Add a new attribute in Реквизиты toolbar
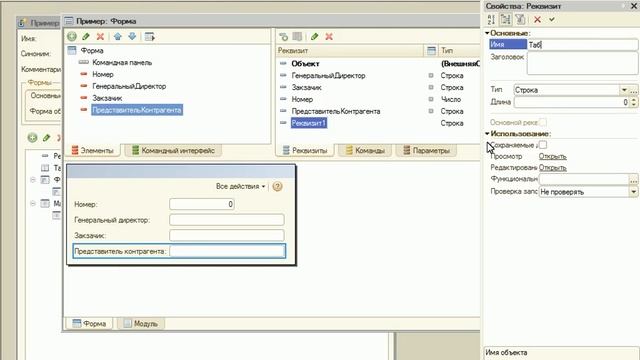Image resolution: width=640 pixels, height=360 pixels. click(x=283, y=37)
